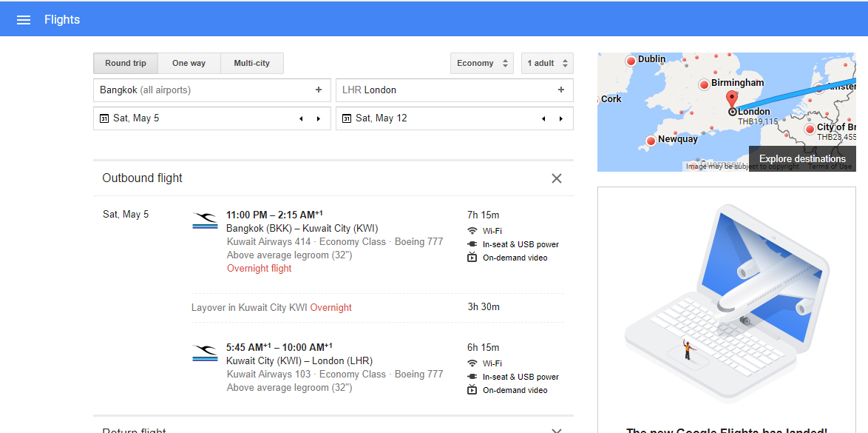The height and width of the screenshot is (433, 868).
Task: Add another origin with Bangkok plus icon
Action: click(x=319, y=90)
